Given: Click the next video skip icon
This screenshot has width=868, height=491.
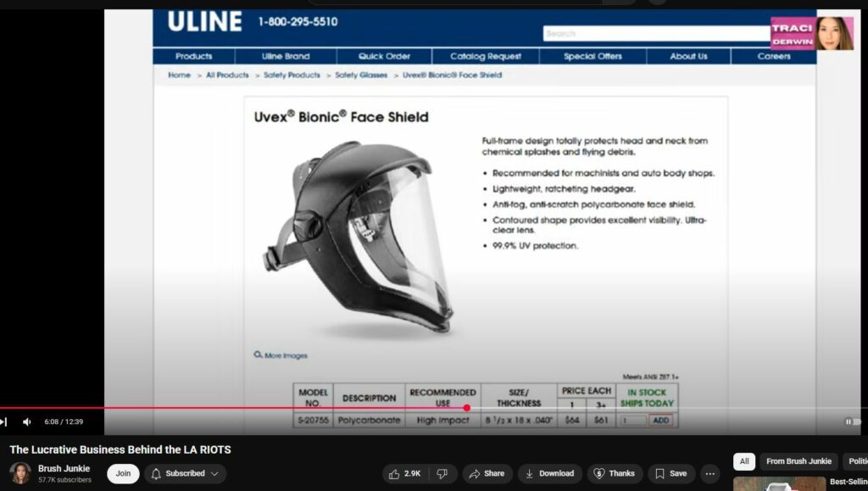Looking at the screenshot, I should [x=3, y=421].
